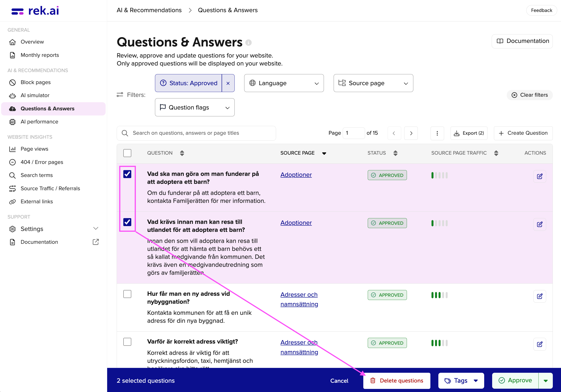Click the delete trash icon next to Delete questions
The width and height of the screenshot is (561, 392).
tap(373, 380)
